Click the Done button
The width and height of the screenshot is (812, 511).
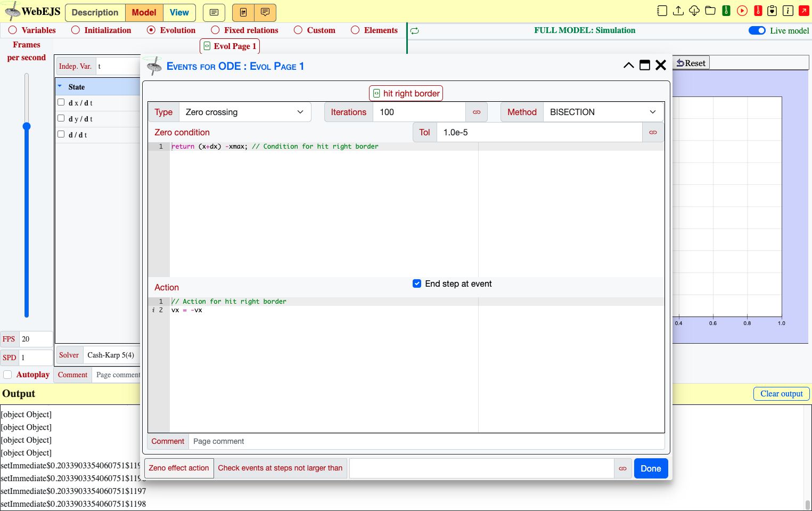(651, 468)
